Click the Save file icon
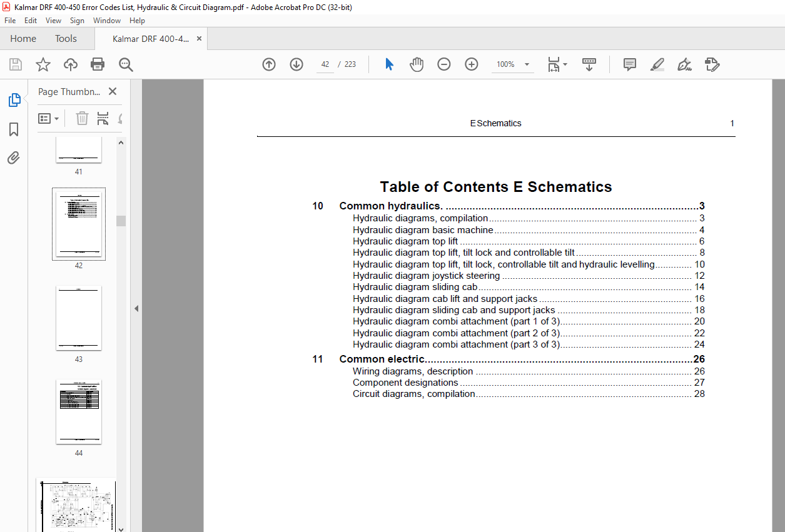The image size is (785, 532). tap(16, 64)
